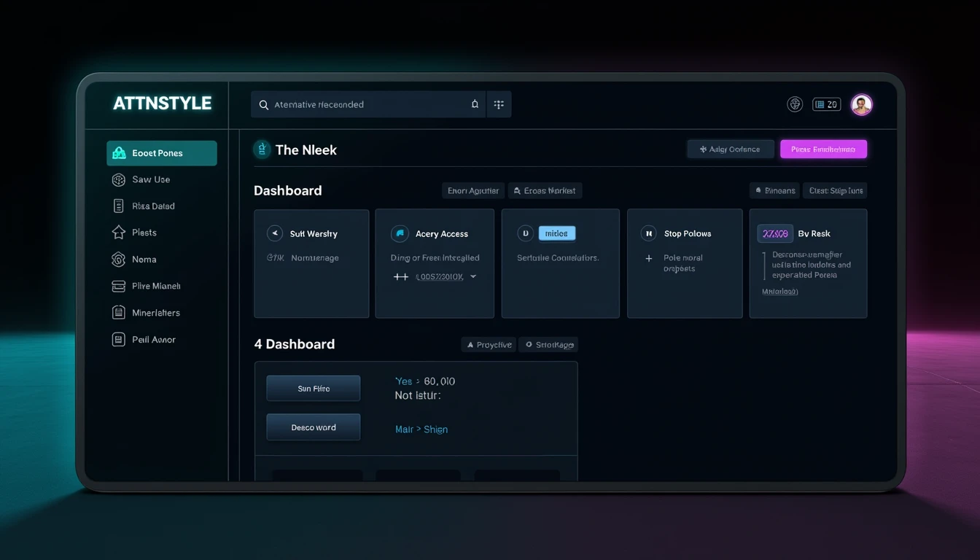Click the Acery Access round icon

[400, 233]
